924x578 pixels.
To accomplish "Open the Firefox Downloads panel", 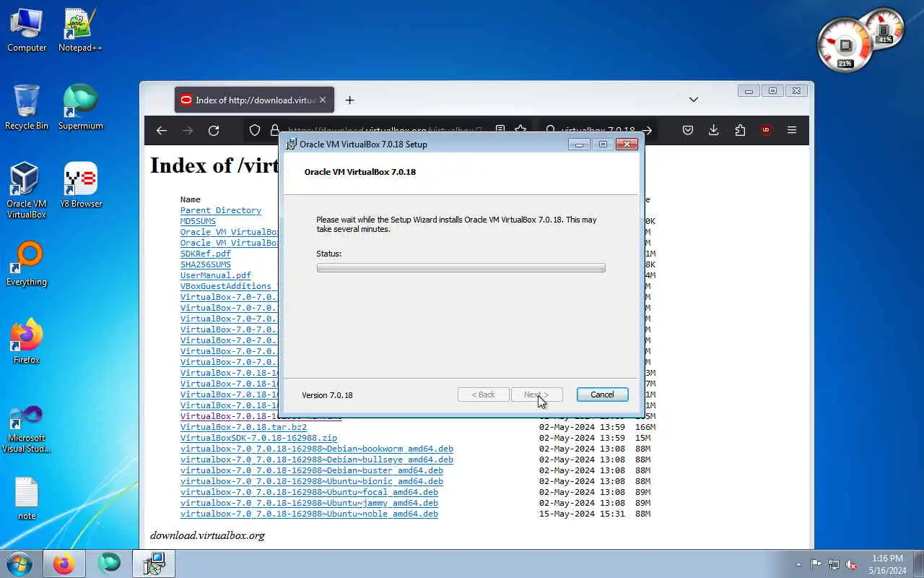I will tap(714, 130).
